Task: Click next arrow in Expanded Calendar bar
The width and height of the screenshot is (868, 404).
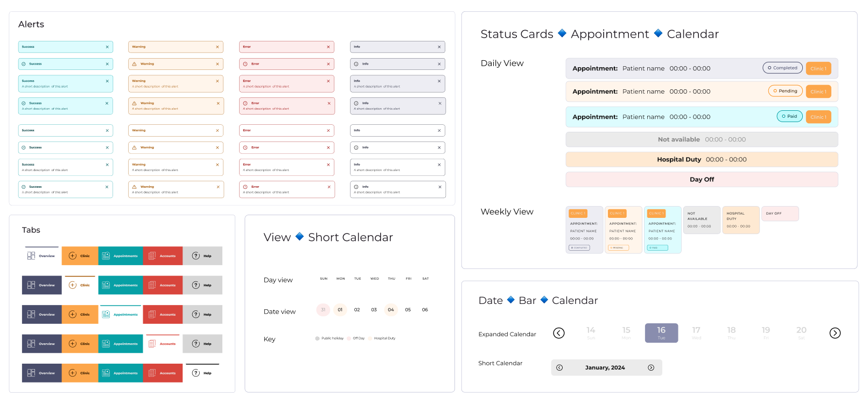Action: (835, 333)
